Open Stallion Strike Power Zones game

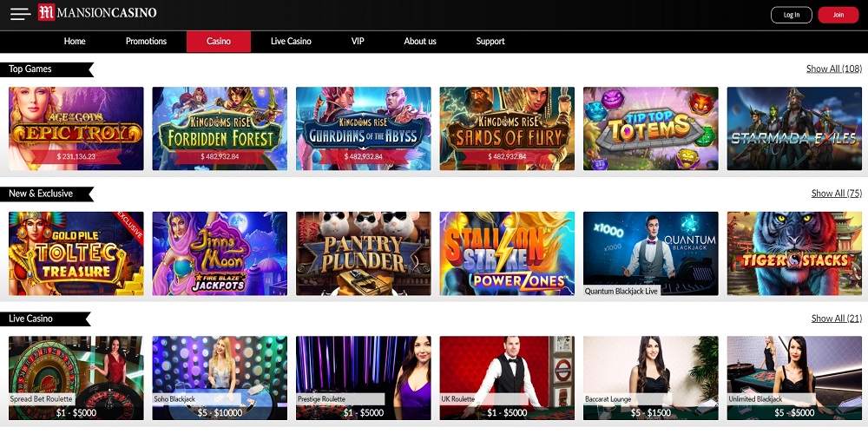pos(507,253)
